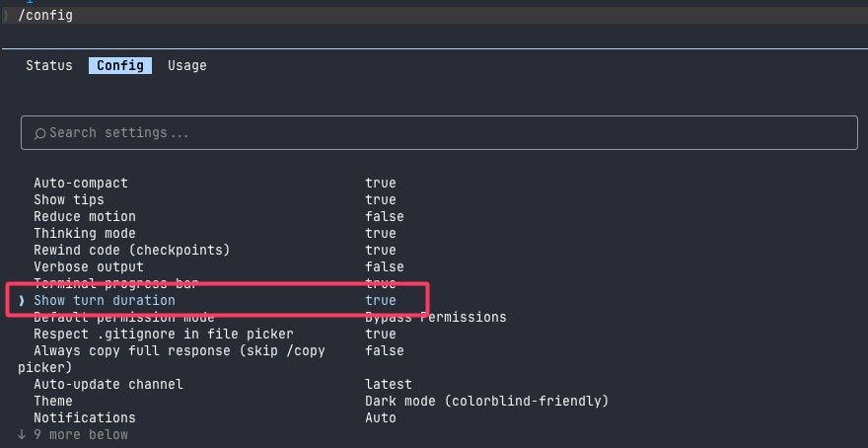Select Respect .gitignore in file picker setting
Image resolution: width=868 pixels, height=448 pixels.
click(164, 334)
